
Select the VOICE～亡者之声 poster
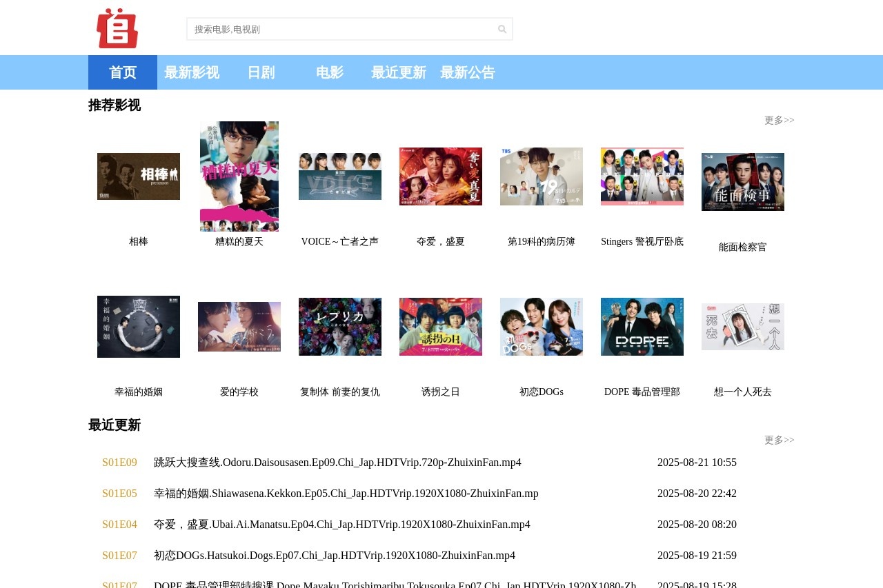pyautogui.click(x=340, y=176)
